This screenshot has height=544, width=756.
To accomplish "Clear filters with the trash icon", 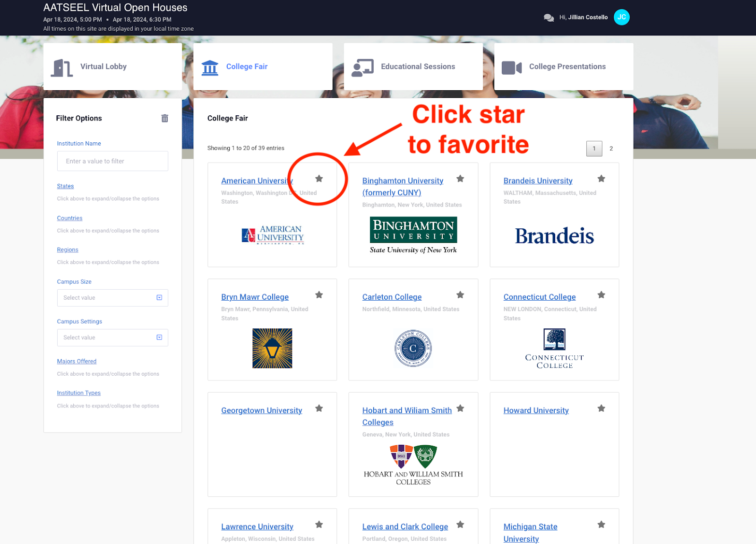I will point(164,118).
